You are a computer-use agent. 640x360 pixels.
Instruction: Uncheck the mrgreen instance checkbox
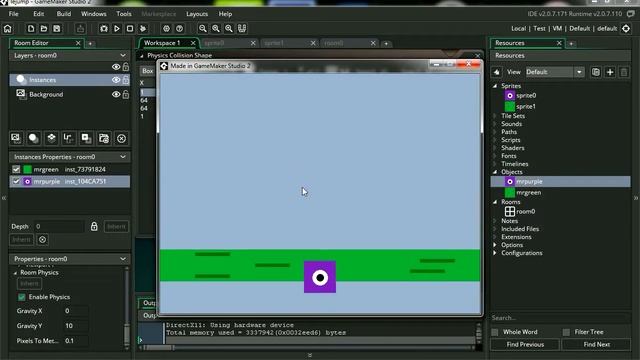[x=16, y=169]
